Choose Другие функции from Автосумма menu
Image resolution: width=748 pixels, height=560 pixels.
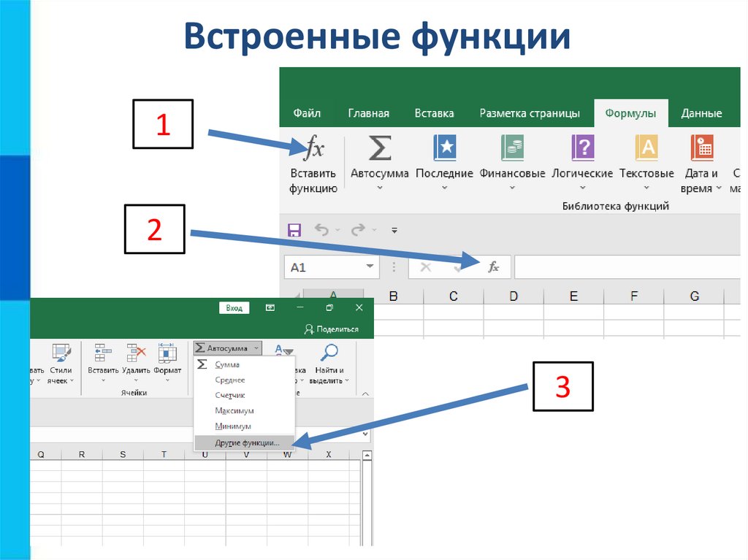[244, 442]
